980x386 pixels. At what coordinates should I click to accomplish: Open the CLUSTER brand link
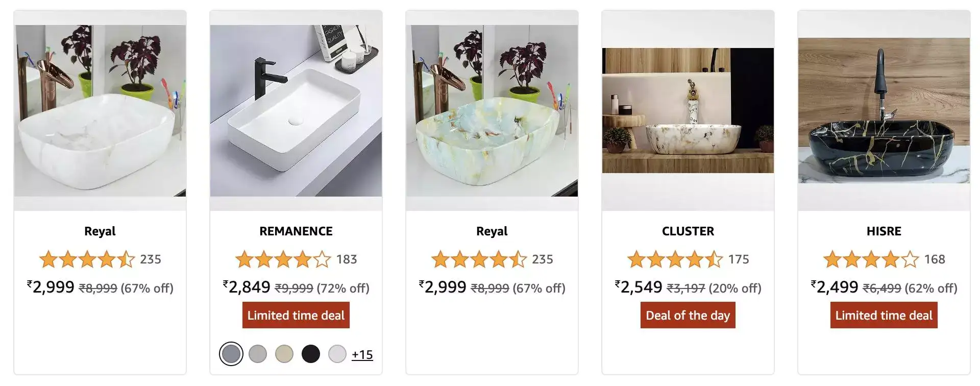[688, 231]
